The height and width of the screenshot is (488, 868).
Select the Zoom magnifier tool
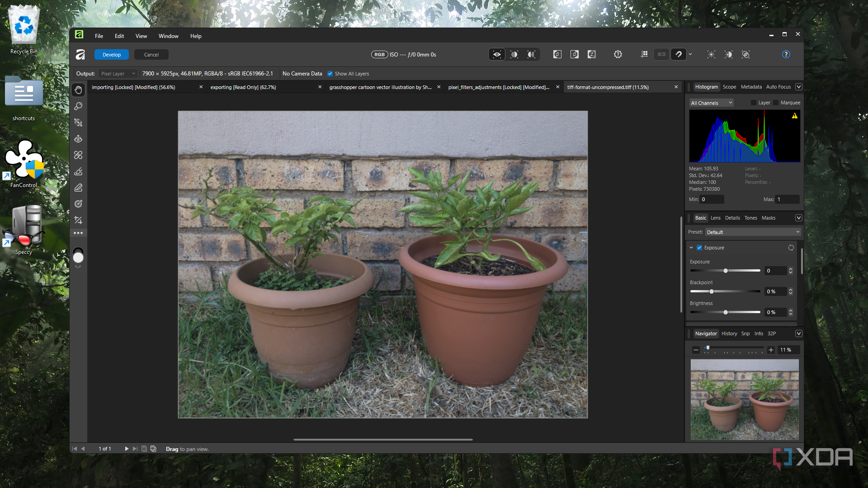point(78,106)
